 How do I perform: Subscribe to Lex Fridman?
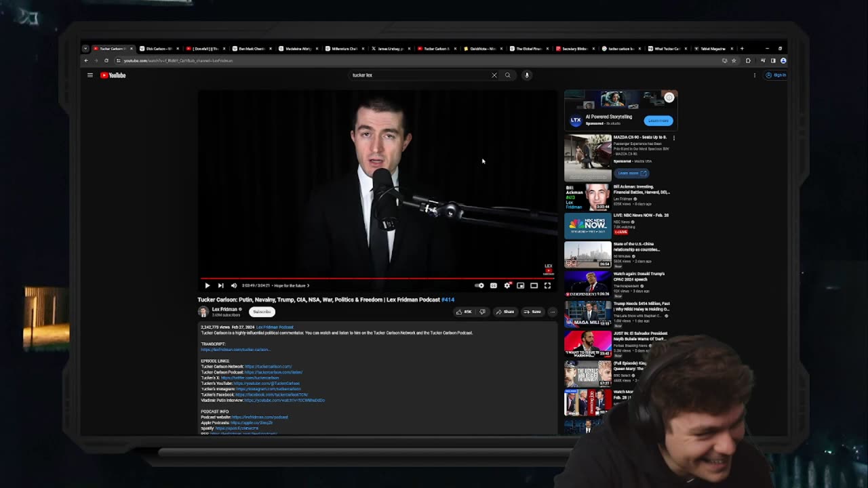(x=262, y=312)
